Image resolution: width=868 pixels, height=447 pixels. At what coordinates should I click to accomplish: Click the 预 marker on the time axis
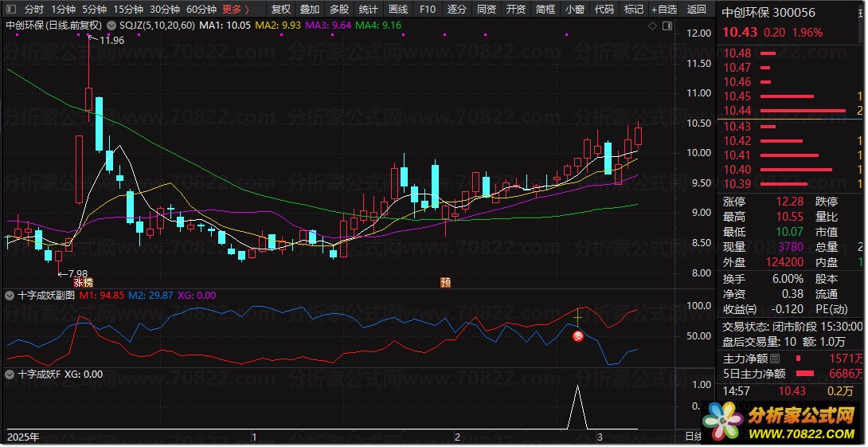[446, 282]
